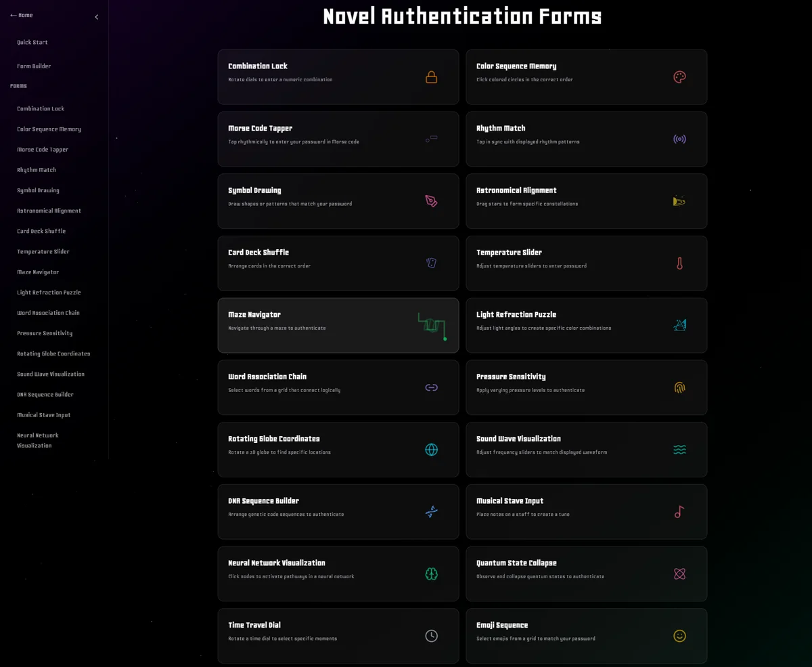Click the fingerprint icon on Pressure Sensitivity card
This screenshot has height=667, width=812.
[x=679, y=388]
